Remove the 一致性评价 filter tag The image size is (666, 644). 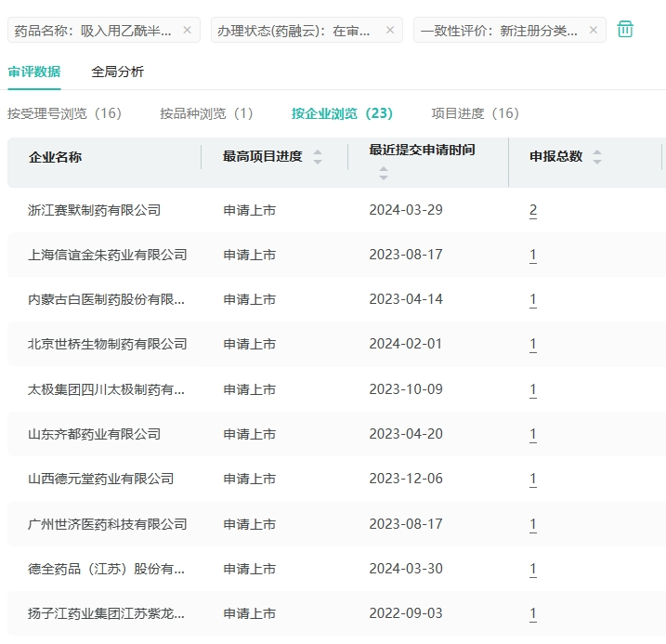593,30
